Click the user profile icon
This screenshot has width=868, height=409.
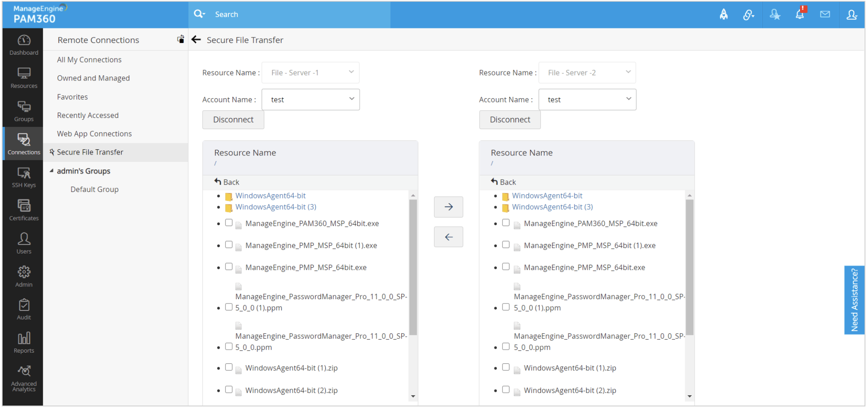[x=852, y=14]
